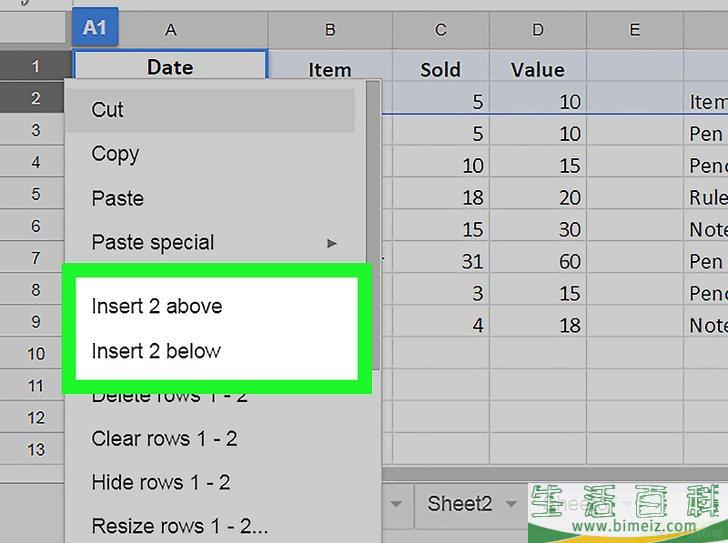Select Paste in the context menu
Image resolution: width=728 pixels, height=543 pixels.
[x=118, y=198]
